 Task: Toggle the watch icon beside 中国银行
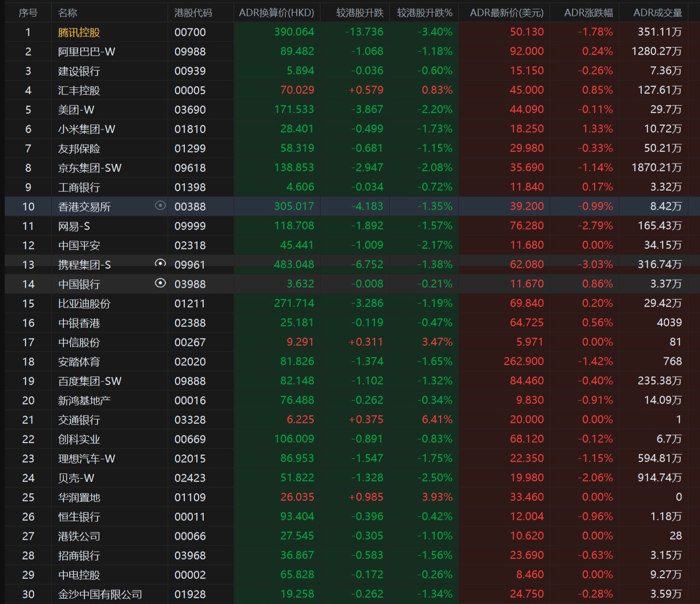pyautogui.click(x=160, y=283)
